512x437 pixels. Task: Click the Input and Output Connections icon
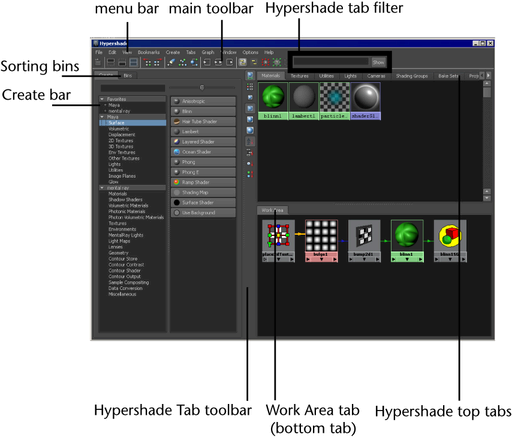coord(218,62)
